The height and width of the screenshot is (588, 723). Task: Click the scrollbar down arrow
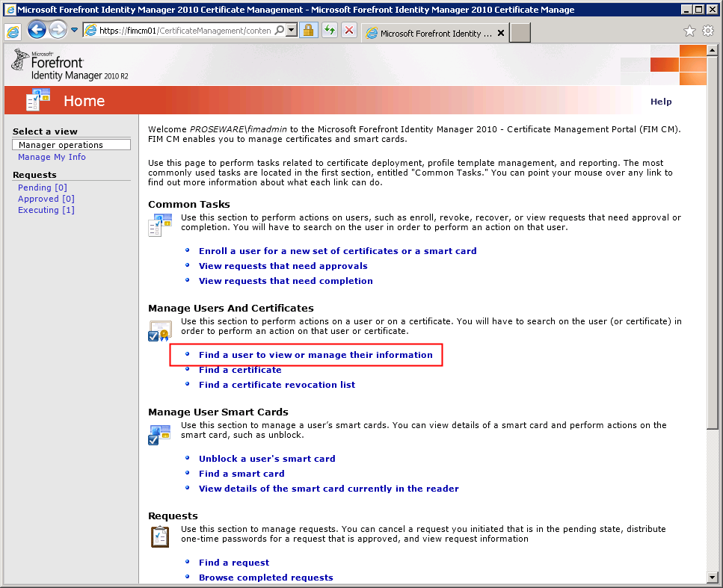click(712, 577)
